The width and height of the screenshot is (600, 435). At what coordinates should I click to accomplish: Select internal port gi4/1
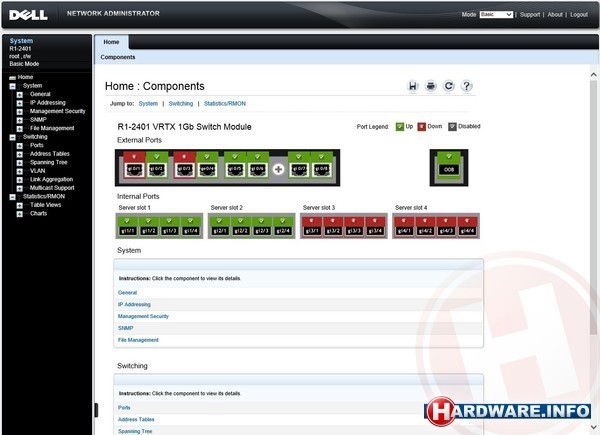click(404, 226)
